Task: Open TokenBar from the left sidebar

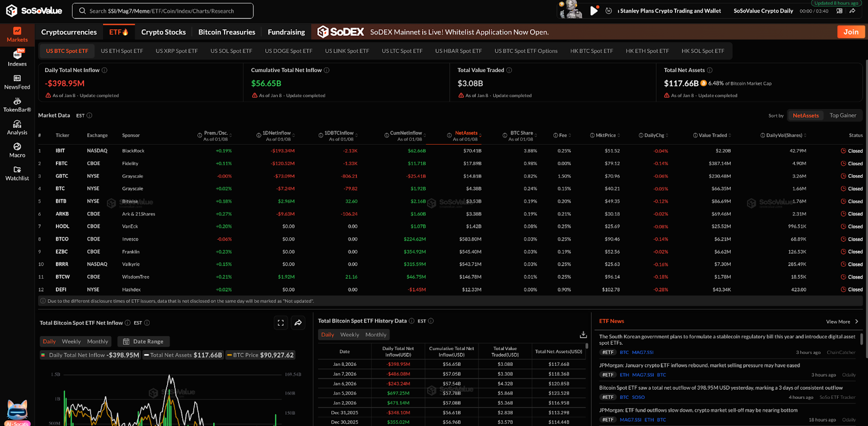Action: click(17, 105)
